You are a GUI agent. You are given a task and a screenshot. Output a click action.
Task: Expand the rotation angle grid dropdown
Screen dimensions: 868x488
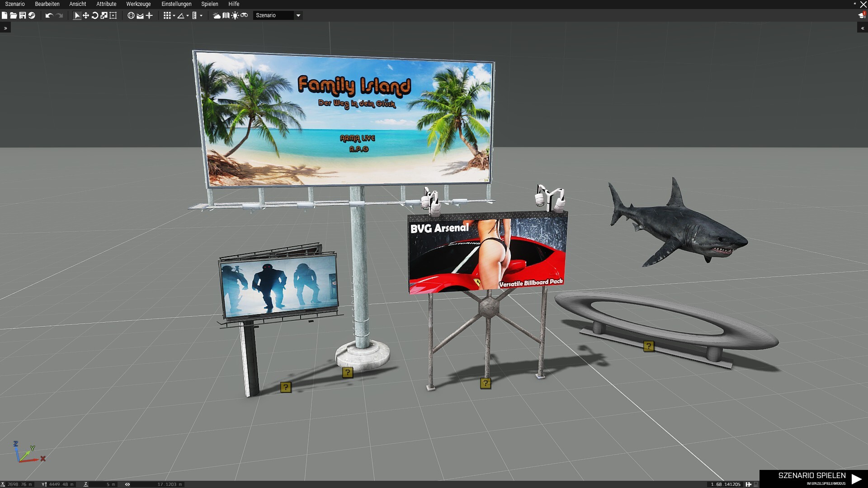[x=188, y=16]
